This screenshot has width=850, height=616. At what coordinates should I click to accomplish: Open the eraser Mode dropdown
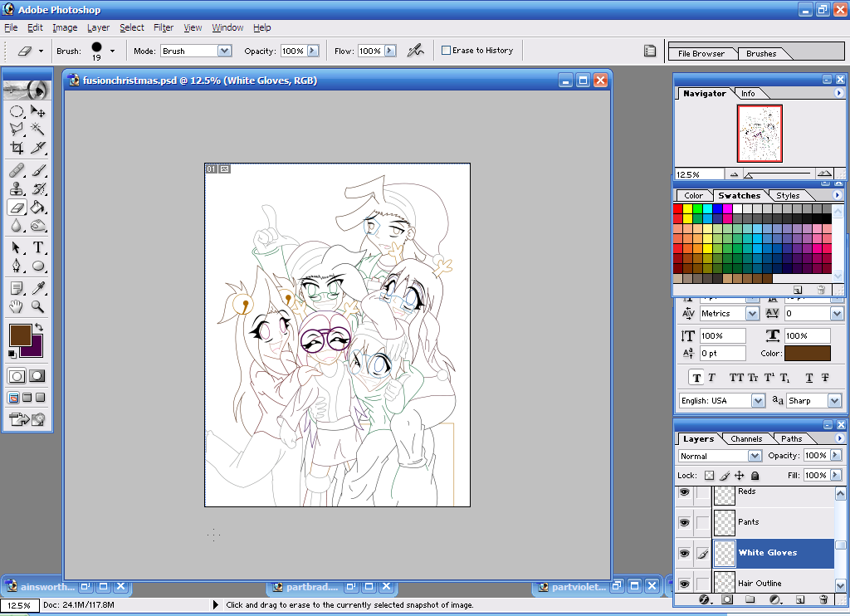click(x=223, y=51)
